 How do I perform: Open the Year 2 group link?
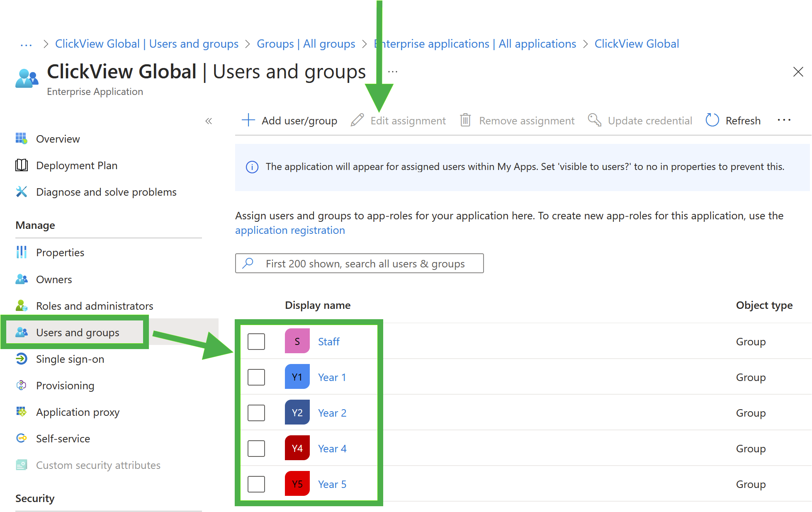332,413
